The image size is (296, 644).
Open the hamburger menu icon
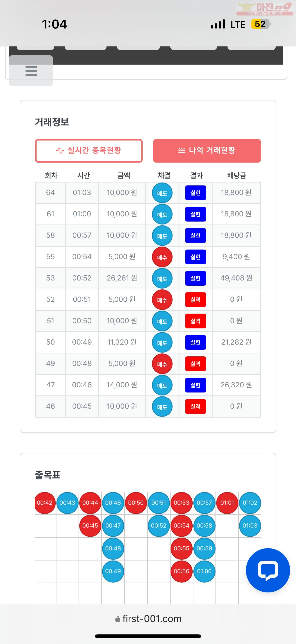pos(31,71)
